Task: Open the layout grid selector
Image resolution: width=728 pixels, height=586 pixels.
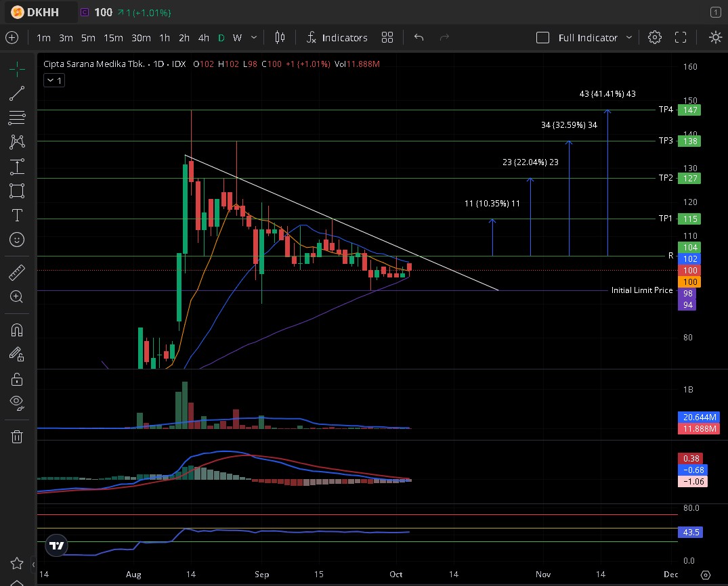Action: coord(387,38)
